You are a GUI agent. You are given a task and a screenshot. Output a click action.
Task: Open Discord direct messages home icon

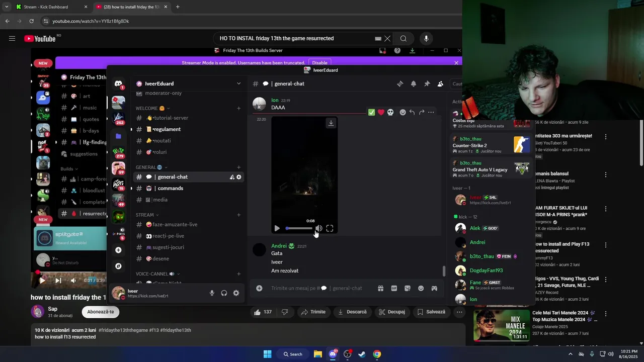(118, 83)
